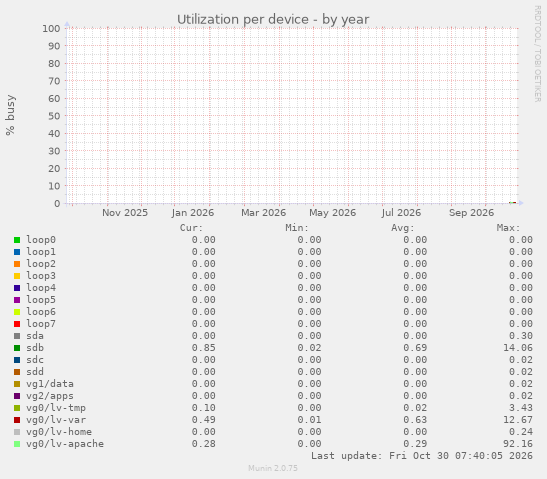Click the Munin 2.0.75 version text
This screenshot has height=479, width=547.
pyautogui.click(x=273, y=468)
